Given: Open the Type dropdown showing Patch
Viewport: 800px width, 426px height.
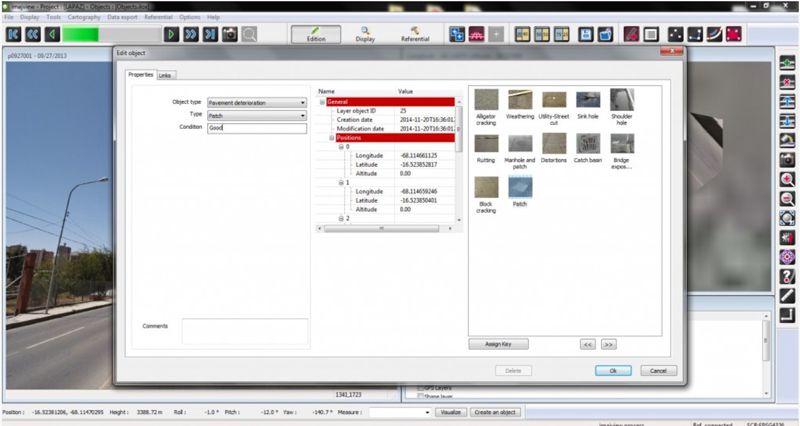Looking at the screenshot, I should 257,116.
